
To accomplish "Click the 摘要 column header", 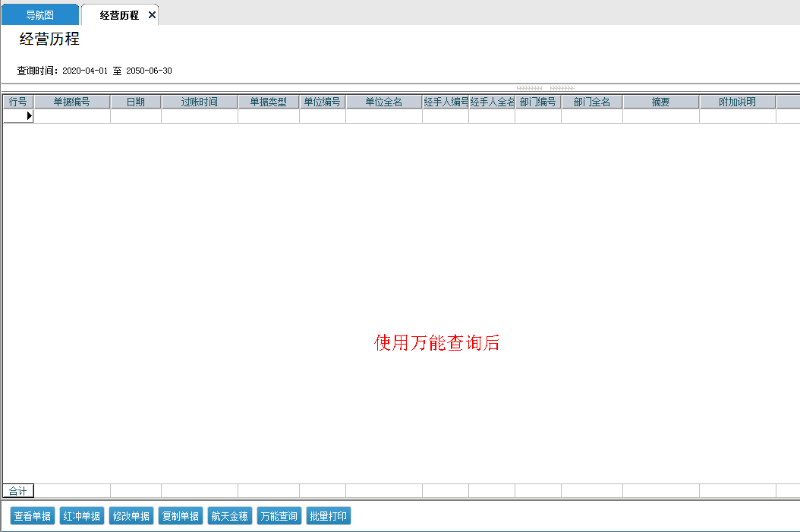I will click(x=660, y=102).
